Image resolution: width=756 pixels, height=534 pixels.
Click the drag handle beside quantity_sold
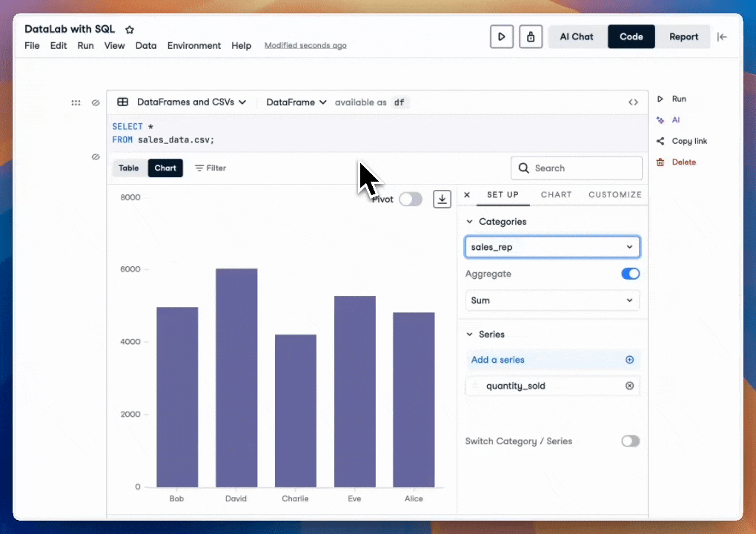pos(475,386)
